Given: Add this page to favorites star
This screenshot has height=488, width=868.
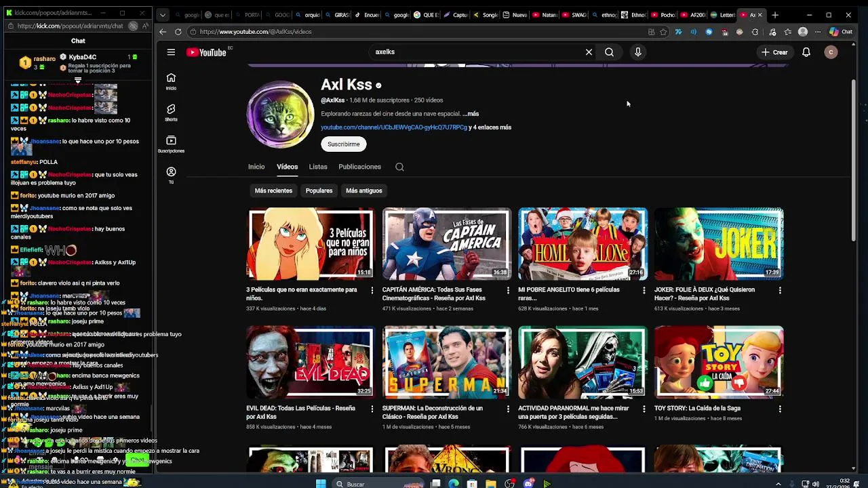Looking at the screenshot, I should tap(663, 32).
